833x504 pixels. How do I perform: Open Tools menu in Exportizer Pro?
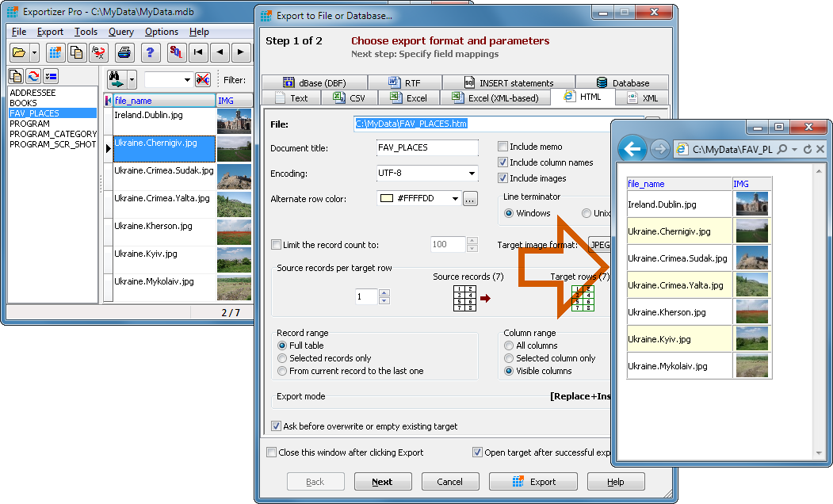pyautogui.click(x=86, y=32)
